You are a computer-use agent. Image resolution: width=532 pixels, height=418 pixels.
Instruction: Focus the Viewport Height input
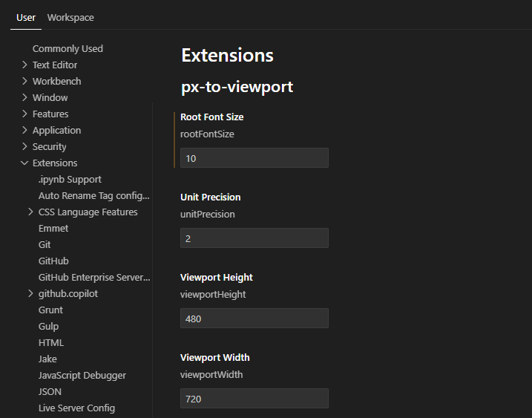tap(254, 319)
